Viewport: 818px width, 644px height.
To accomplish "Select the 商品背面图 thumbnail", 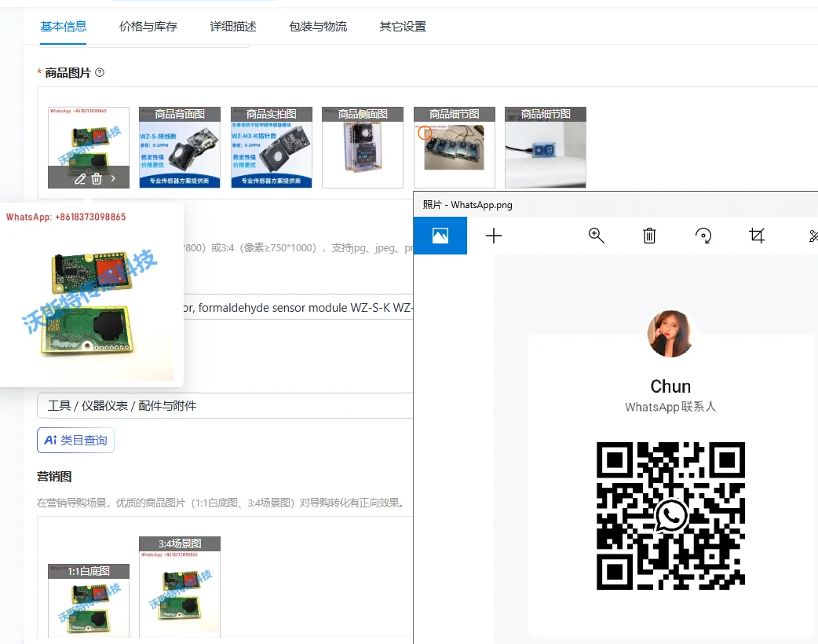I will pos(180,148).
